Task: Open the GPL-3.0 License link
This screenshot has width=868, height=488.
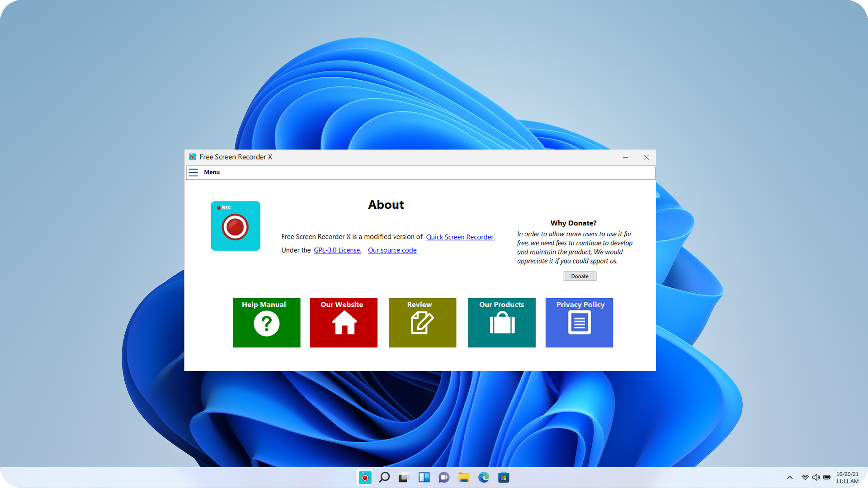Action: click(x=337, y=250)
